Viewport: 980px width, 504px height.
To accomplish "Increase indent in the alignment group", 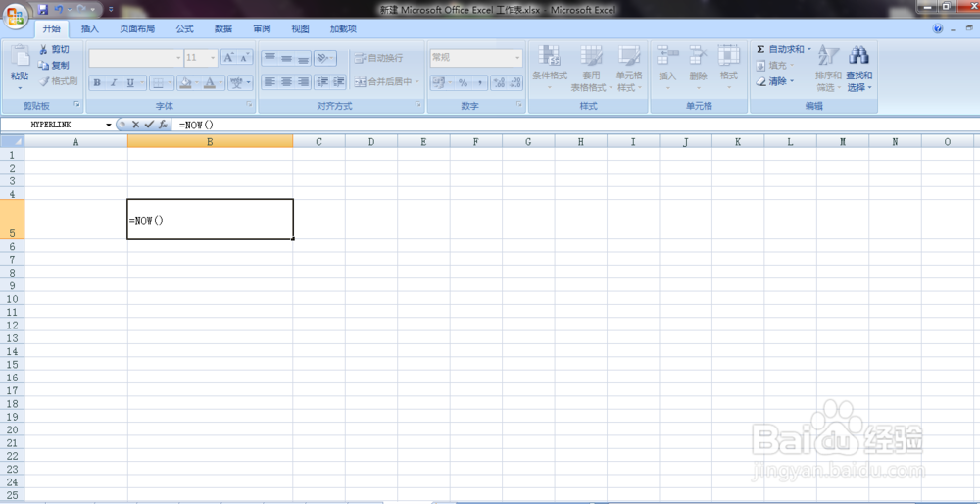I will 339,82.
